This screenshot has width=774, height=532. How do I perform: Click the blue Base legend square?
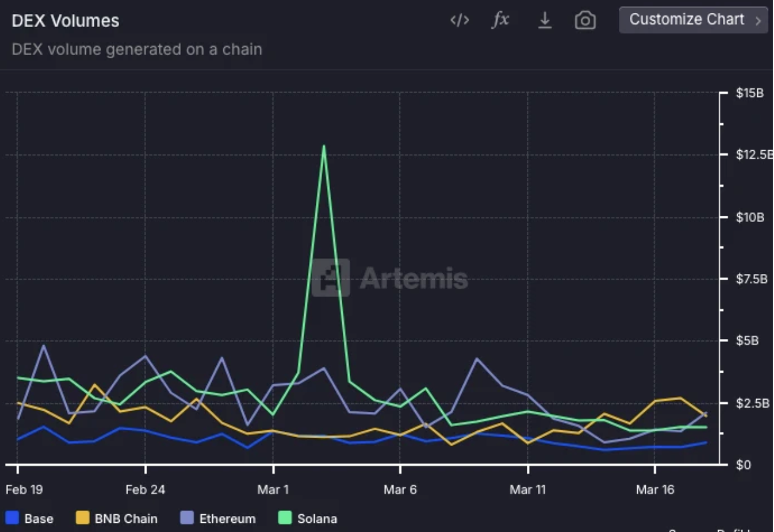12,518
